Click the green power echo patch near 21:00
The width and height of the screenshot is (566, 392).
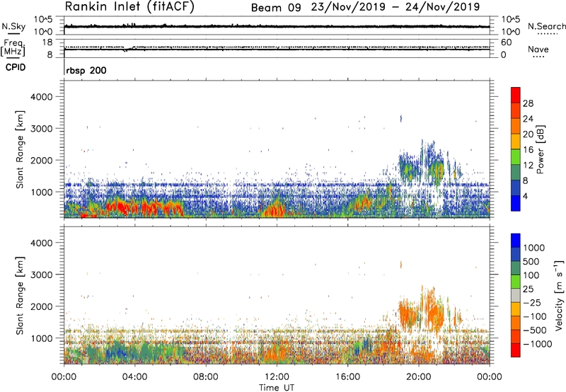(437, 169)
